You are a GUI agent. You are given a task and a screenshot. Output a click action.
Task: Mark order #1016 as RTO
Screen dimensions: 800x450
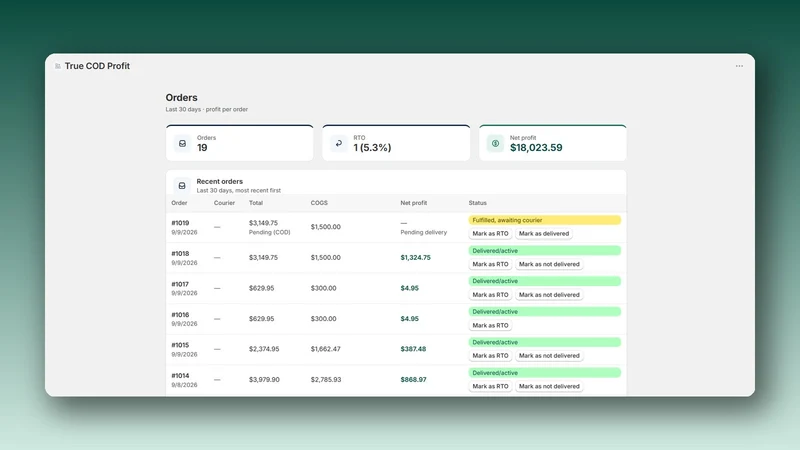tap(490, 326)
